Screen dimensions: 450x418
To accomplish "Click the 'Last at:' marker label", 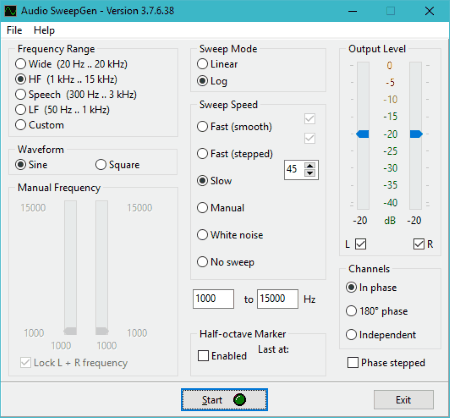I will click(273, 349).
